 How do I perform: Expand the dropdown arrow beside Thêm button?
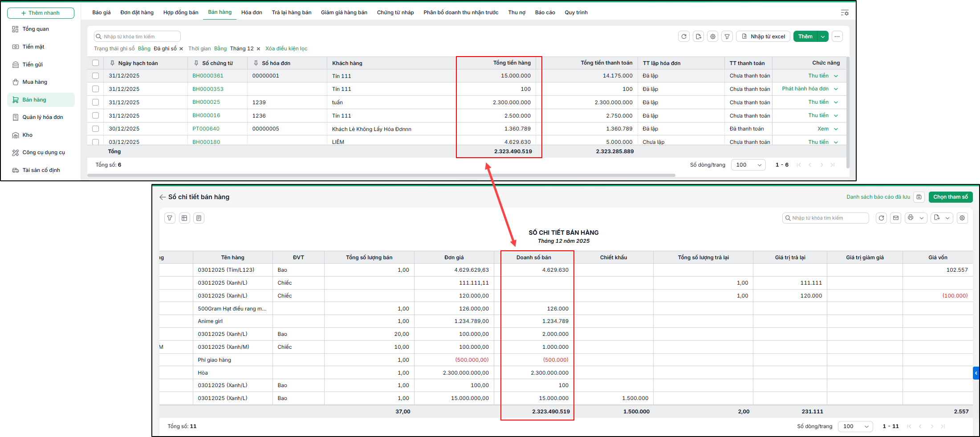823,37
